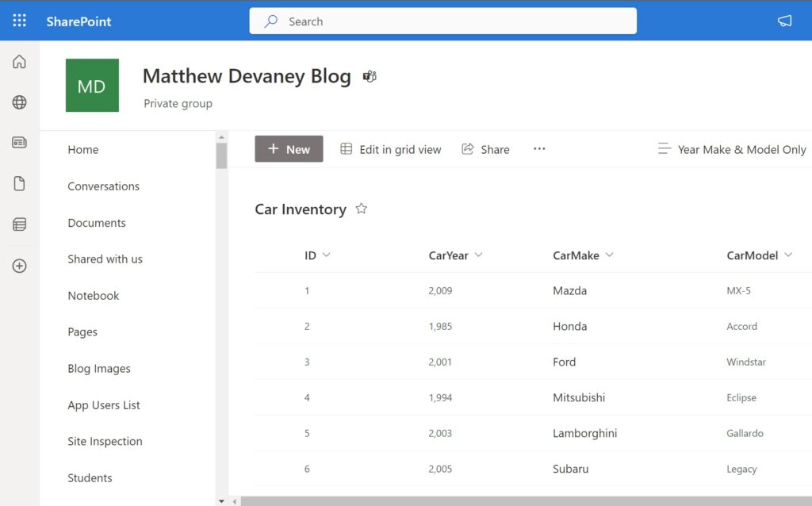Focus the Search input field
812x506 pixels.
[442, 21]
